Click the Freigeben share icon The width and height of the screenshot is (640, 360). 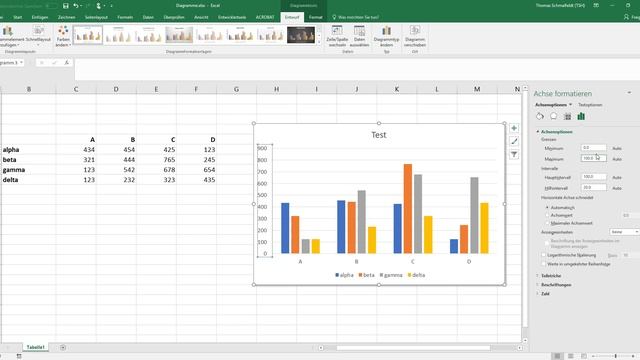coord(627,17)
